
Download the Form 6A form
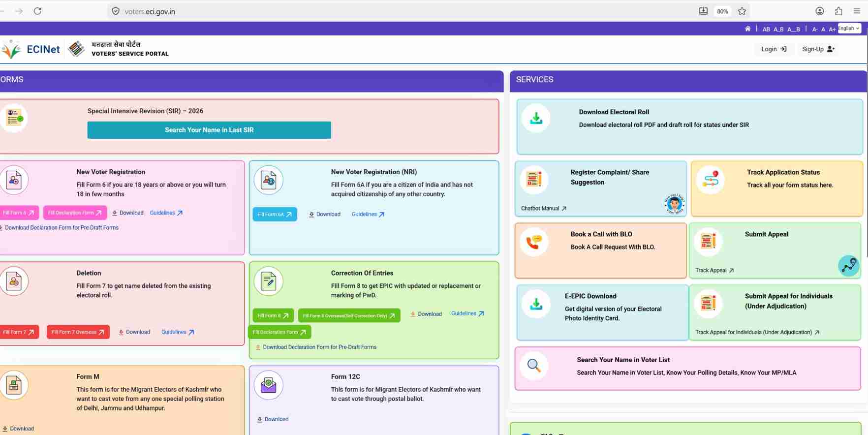pyautogui.click(x=325, y=215)
